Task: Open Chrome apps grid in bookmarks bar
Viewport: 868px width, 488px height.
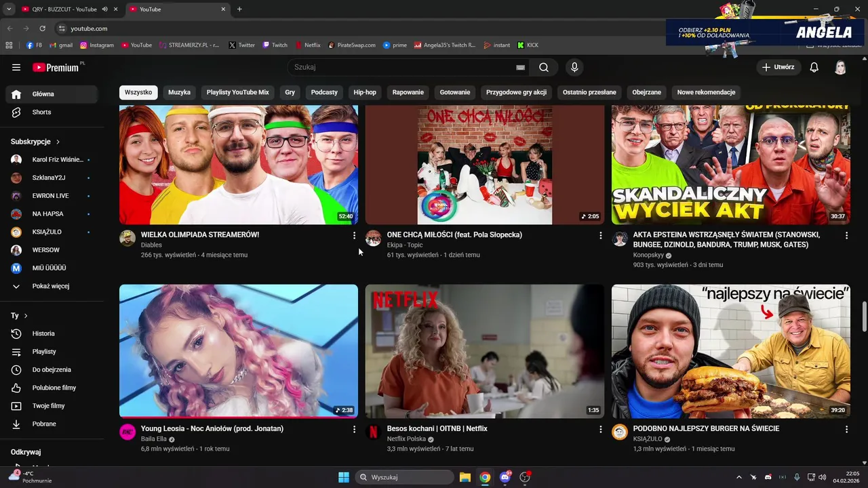Action: [x=9, y=45]
